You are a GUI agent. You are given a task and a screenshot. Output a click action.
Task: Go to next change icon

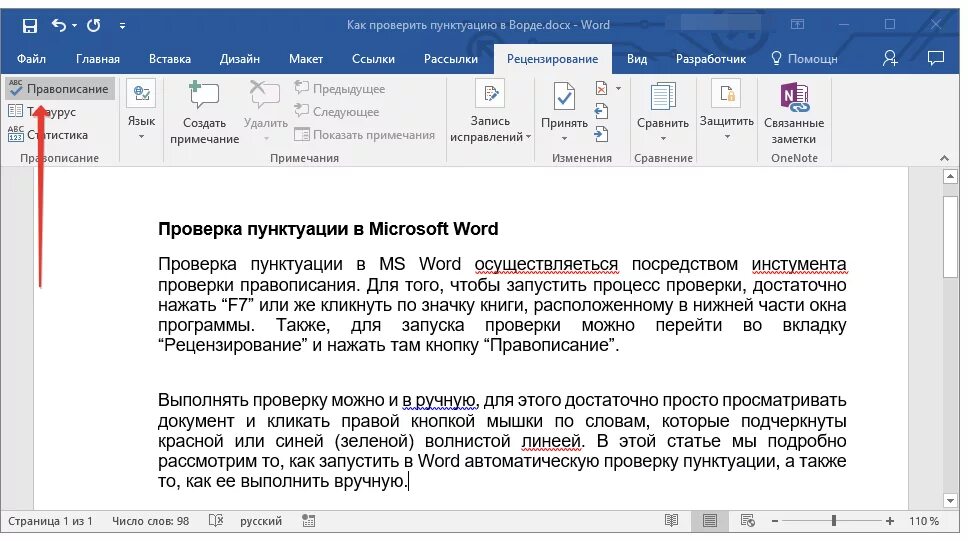click(601, 134)
